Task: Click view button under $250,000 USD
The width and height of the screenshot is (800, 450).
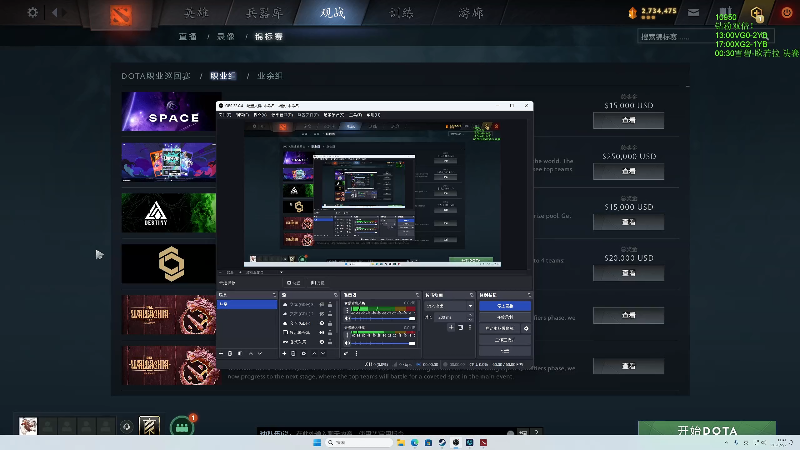Action: (x=629, y=171)
